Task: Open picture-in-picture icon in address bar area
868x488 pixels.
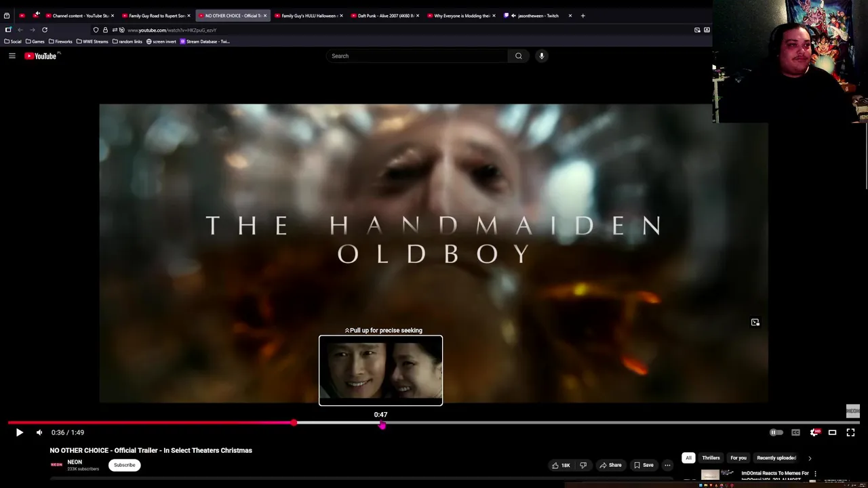Action: click(x=697, y=30)
